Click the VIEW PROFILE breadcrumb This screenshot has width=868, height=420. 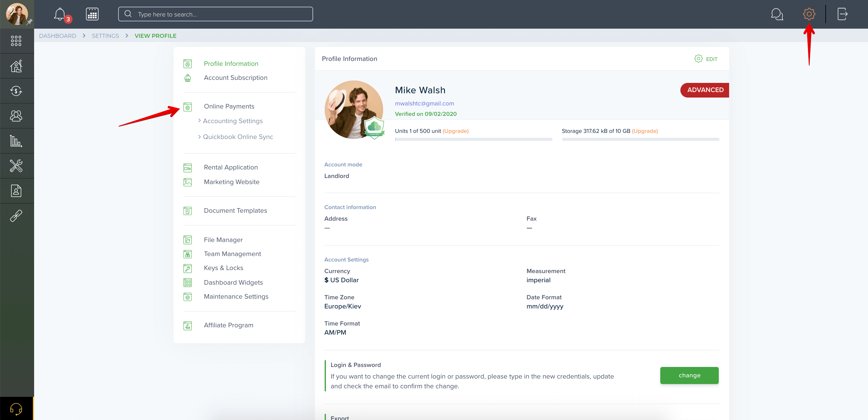click(x=155, y=36)
